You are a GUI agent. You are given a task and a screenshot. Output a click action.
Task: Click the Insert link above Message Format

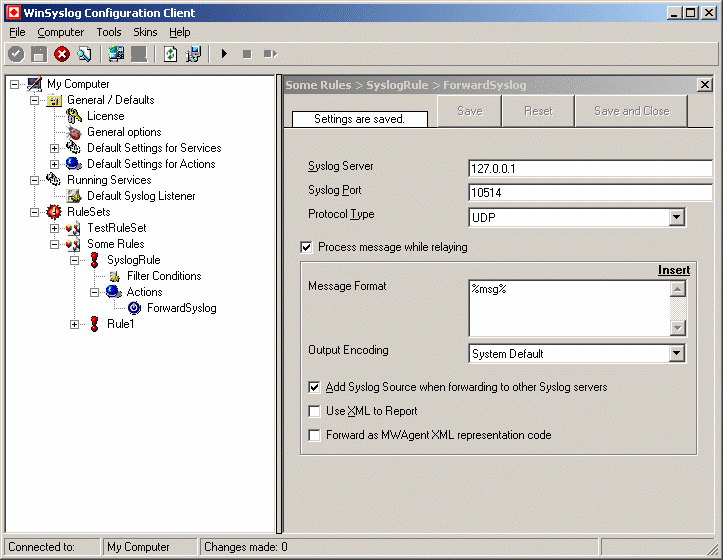tap(674, 270)
